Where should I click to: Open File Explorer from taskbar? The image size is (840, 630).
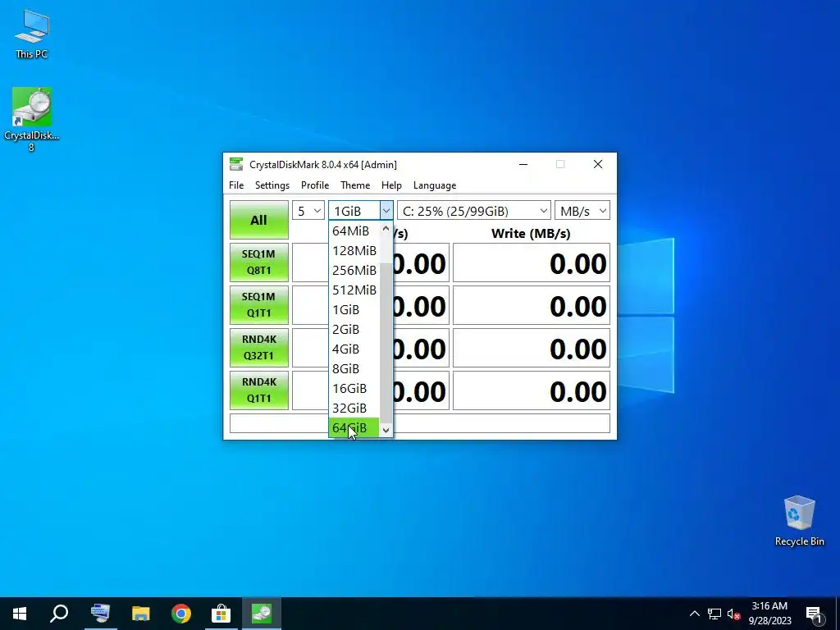click(x=141, y=614)
